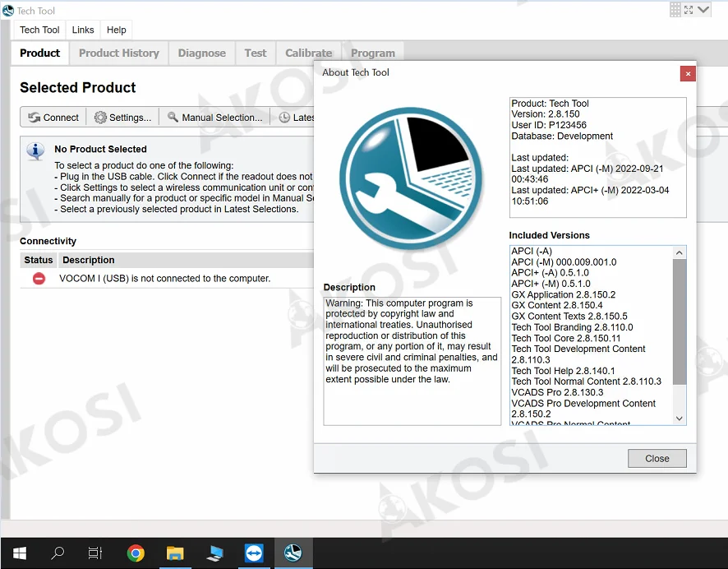Image resolution: width=728 pixels, height=569 pixels.
Task: Click the Tech Tool taskbar icon
Action: tap(293, 553)
